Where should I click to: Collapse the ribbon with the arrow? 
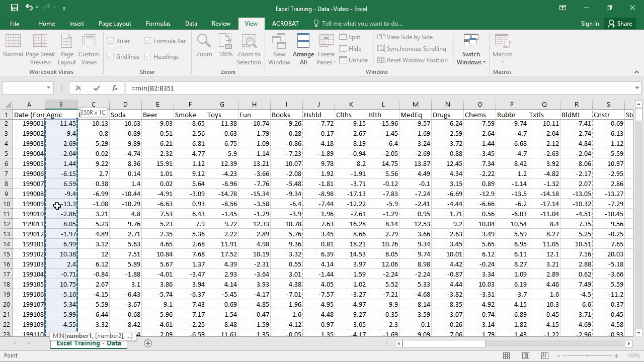[x=636, y=72]
